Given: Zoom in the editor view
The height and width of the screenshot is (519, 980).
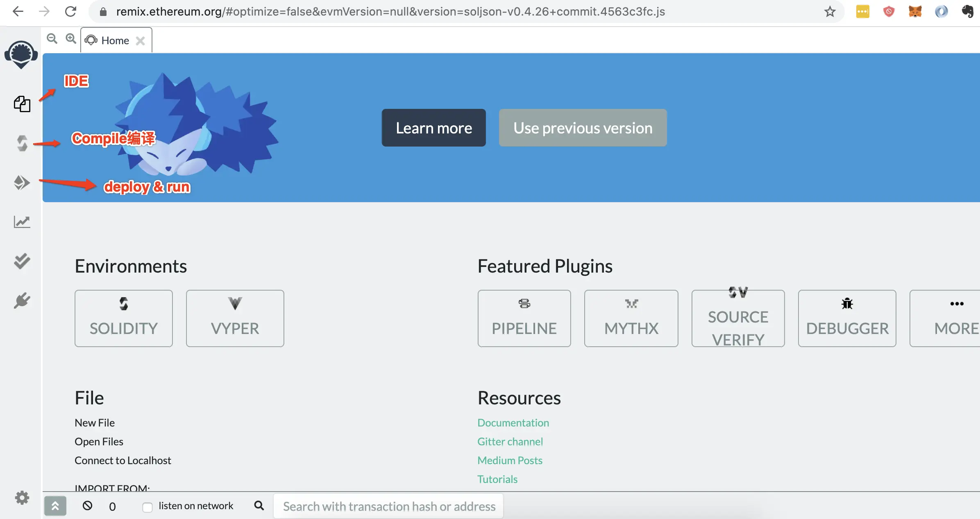Looking at the screenshot, I should 71,39.
